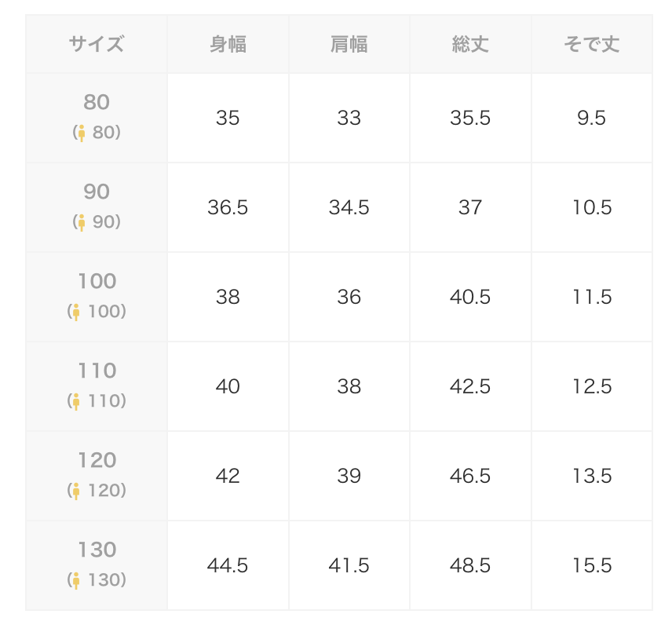Click the yellow person icon beside size 80
The height and width of the screenshot is (625, 672).
point(81,133)
